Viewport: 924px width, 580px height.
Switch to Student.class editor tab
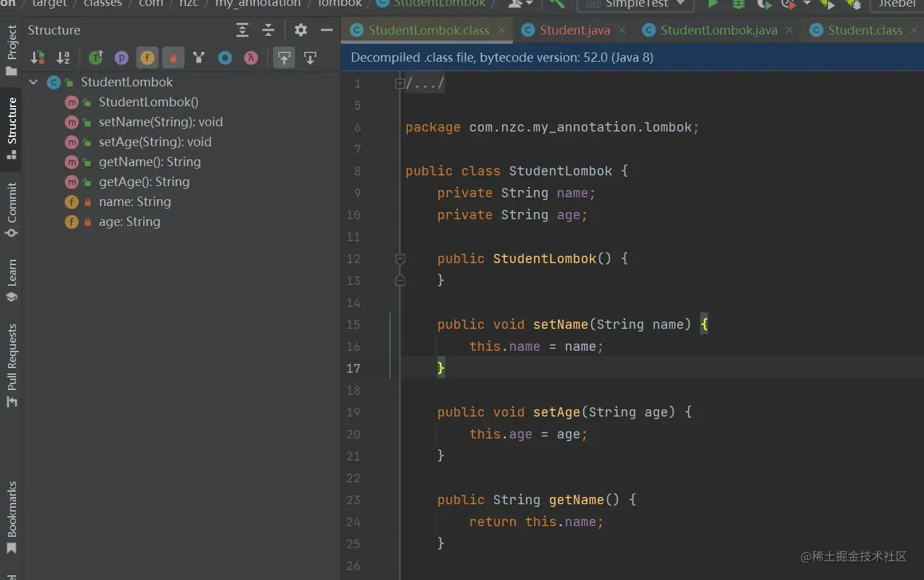tap(865, 30)
